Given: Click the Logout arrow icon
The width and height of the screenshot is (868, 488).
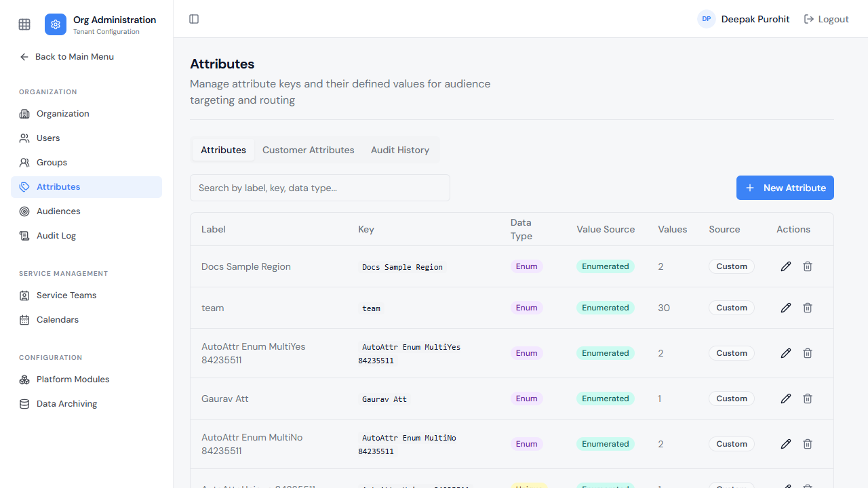Looking at the screenshot, I should [809, 19].
